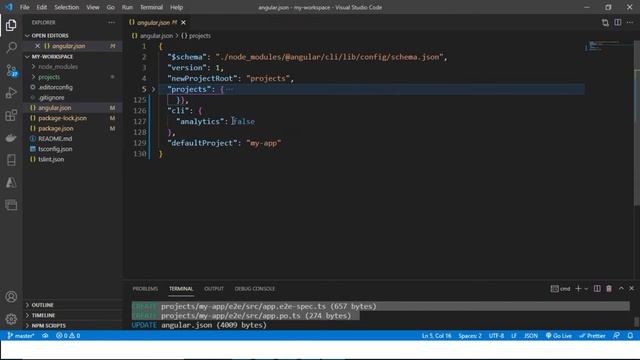Expand the node_modules folder
640x360 pixels.
pos(58,67)
